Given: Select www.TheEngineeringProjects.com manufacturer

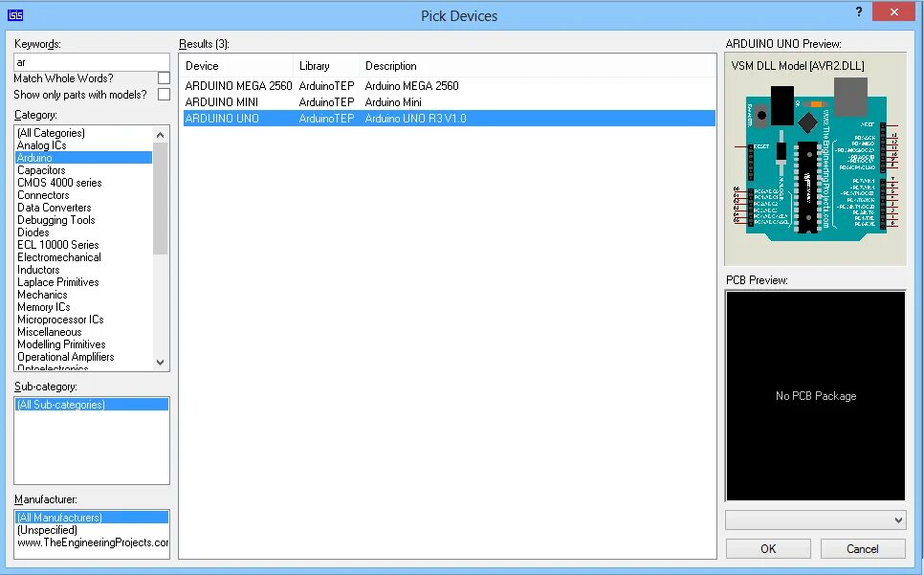Looking at the screenshot, I should (x=93, y=542).
